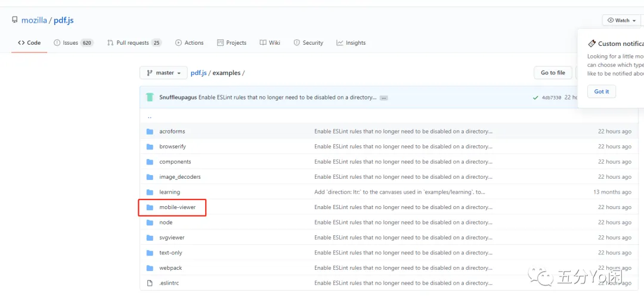644x305 pixels.
Task: Click the learning folder icon
Action: 150,192
